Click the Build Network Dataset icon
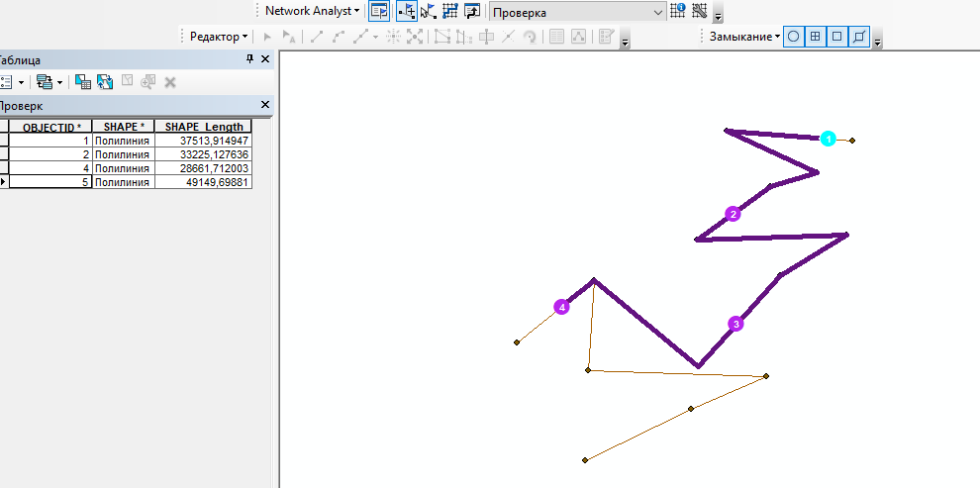This screenshot has width=980, height=488. 700,11
